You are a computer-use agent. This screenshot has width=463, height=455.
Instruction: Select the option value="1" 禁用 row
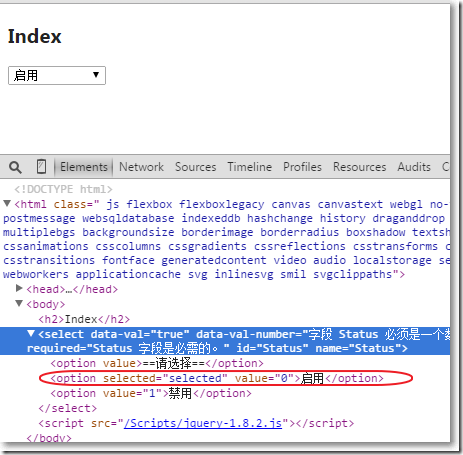pyautogui.click(x=151, y=393)
